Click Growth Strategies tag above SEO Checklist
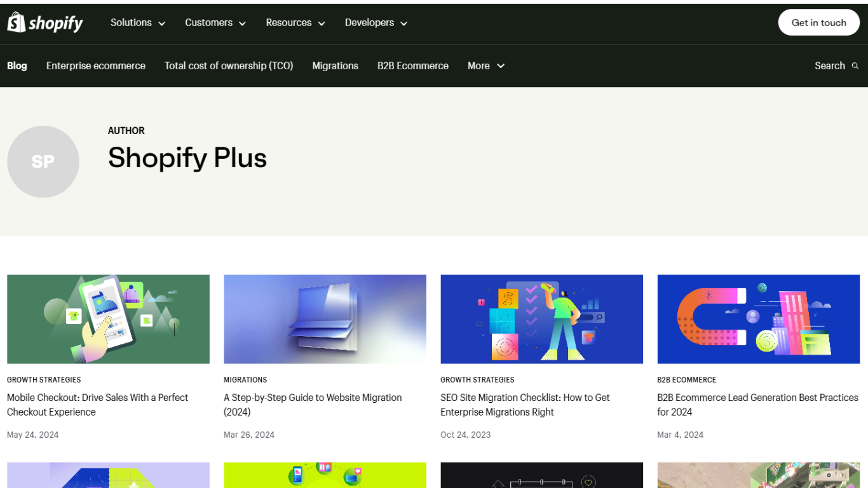Screen dimensions: 868x488 pos(477,380)
